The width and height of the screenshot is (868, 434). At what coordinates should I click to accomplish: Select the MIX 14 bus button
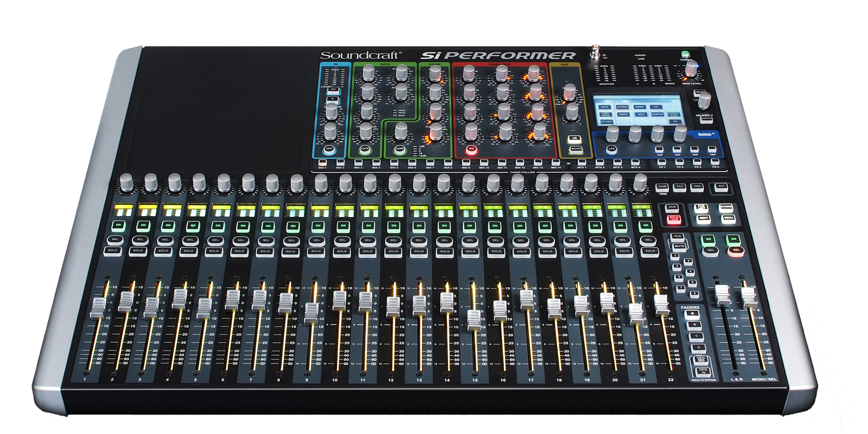(x=556, y=162)
